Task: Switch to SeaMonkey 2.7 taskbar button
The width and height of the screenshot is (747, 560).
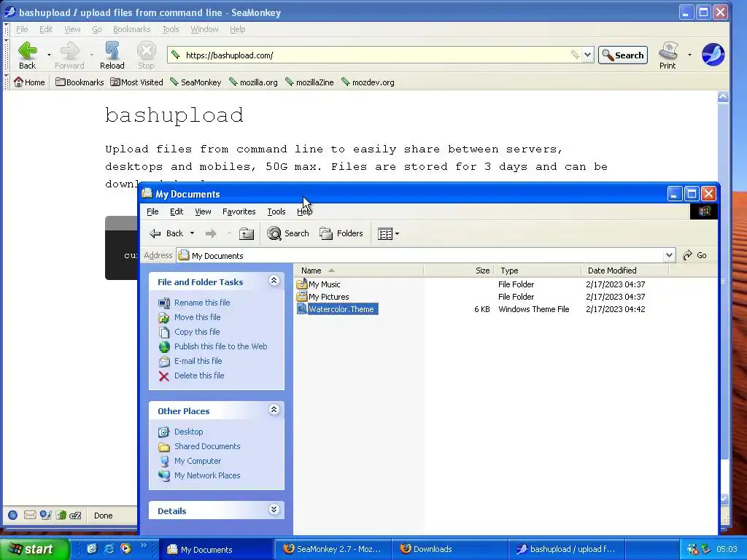Action: (333, 549)
